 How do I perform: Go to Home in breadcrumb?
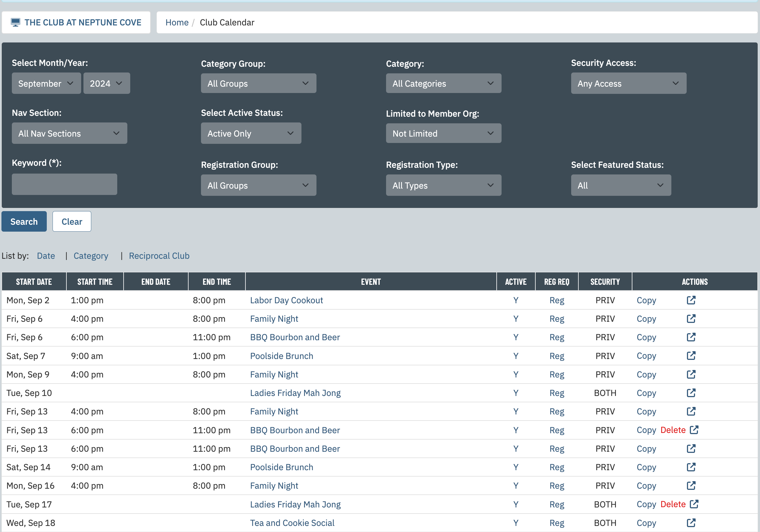[177, 23]
